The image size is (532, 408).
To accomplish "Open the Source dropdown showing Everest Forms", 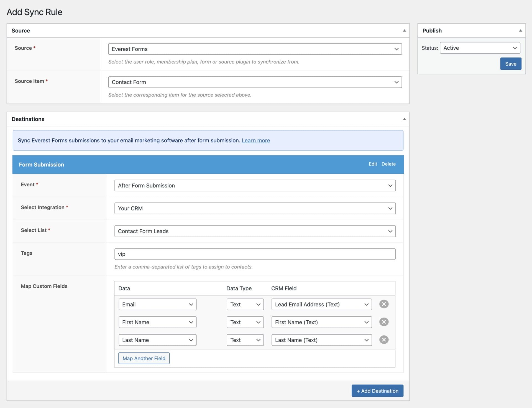I will point(255,49).
